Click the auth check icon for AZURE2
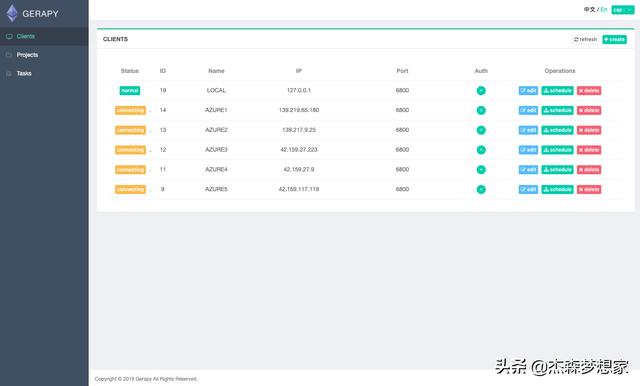Image resolution: width=640 pixels, height=386 pixels. tap(481, 130)
